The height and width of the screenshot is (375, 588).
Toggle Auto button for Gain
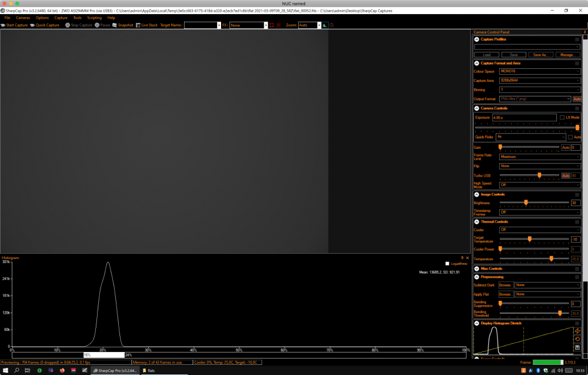point(566,148)
